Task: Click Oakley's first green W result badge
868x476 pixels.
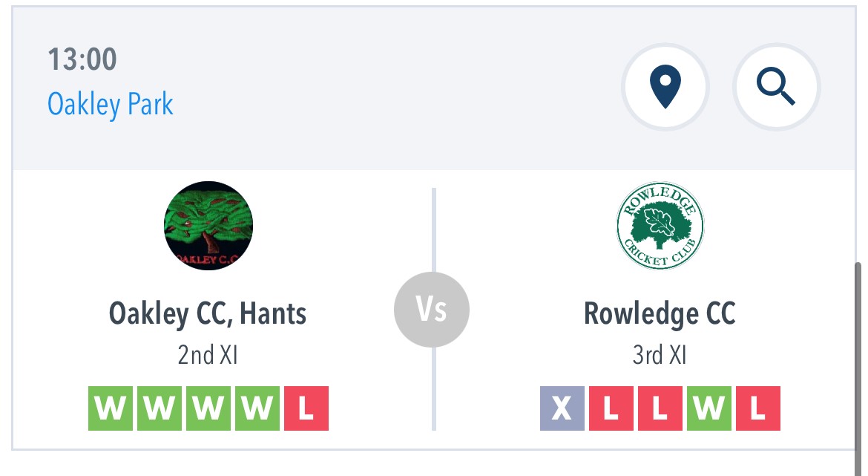Action: click(x=110, y=408)
